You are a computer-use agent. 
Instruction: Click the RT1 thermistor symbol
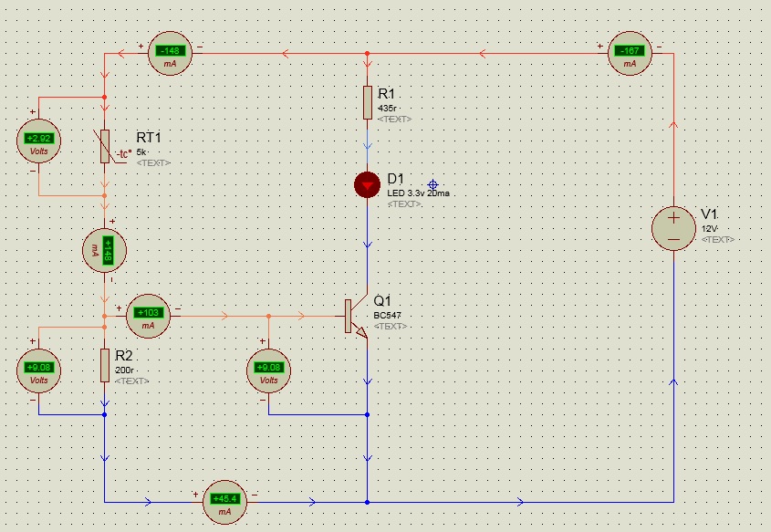105,147
